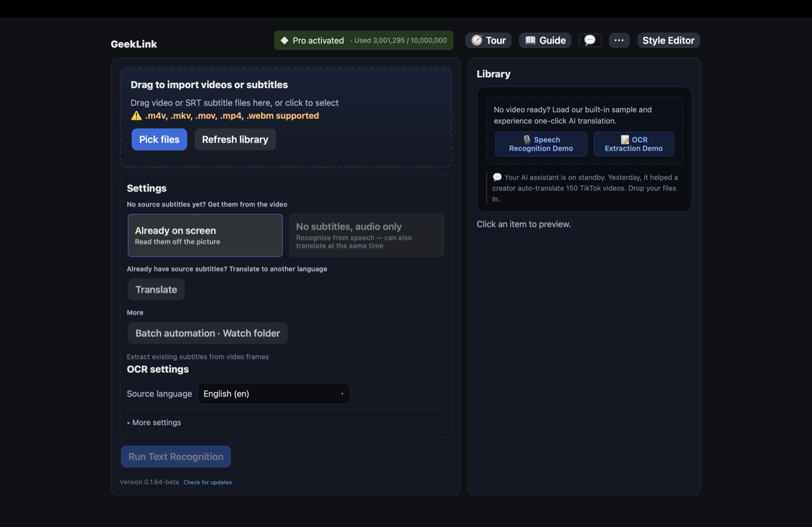The height and width of the screenshot is (527, 812).
Task: Click the Library heading
Action: tap(494, 74)
